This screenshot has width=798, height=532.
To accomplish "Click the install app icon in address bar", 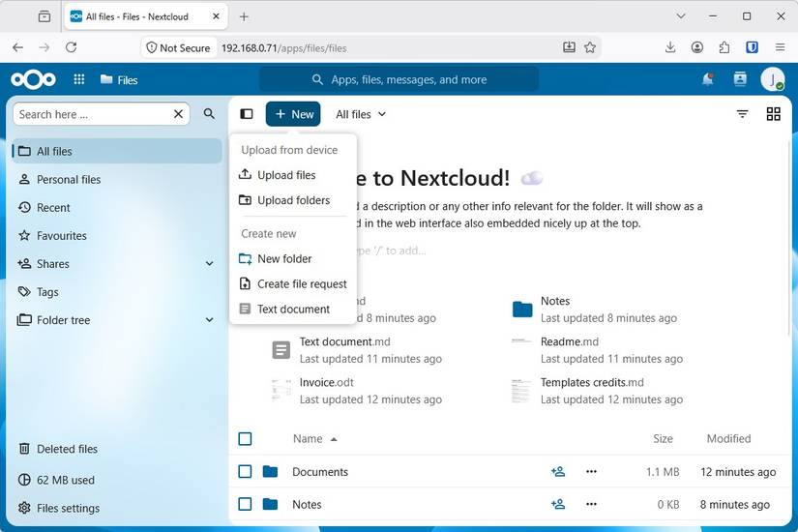I will tap(569, 47).
